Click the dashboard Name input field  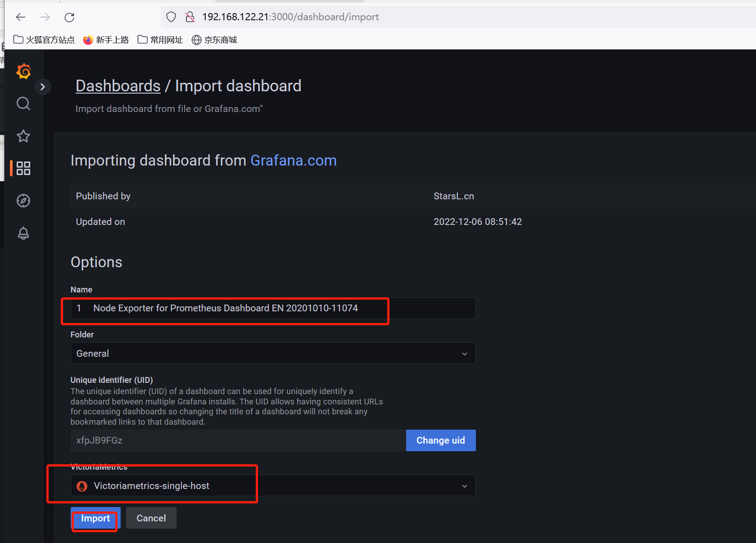273,308
